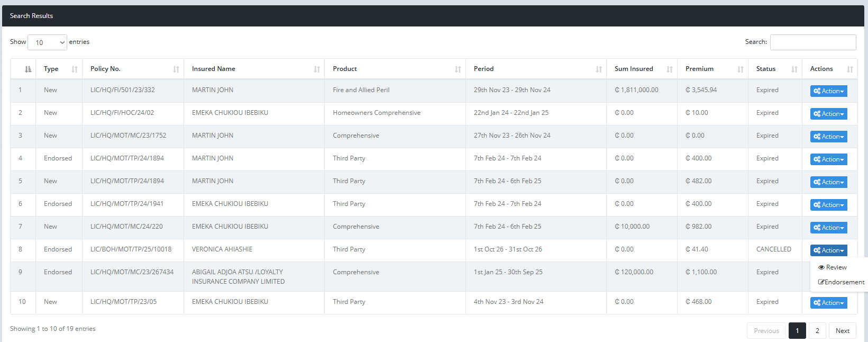Select current page 1 button
868x342 pixels.
pos(797,331)
